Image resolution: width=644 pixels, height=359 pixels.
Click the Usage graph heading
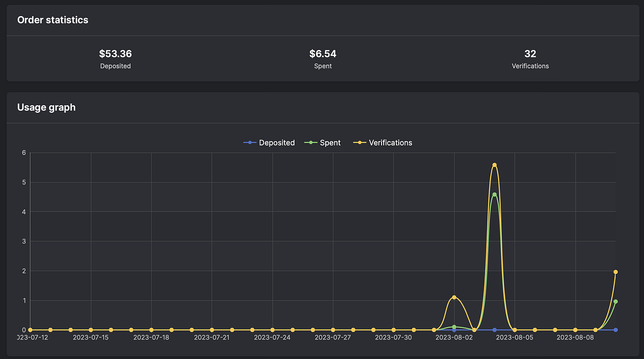[46, 107]
